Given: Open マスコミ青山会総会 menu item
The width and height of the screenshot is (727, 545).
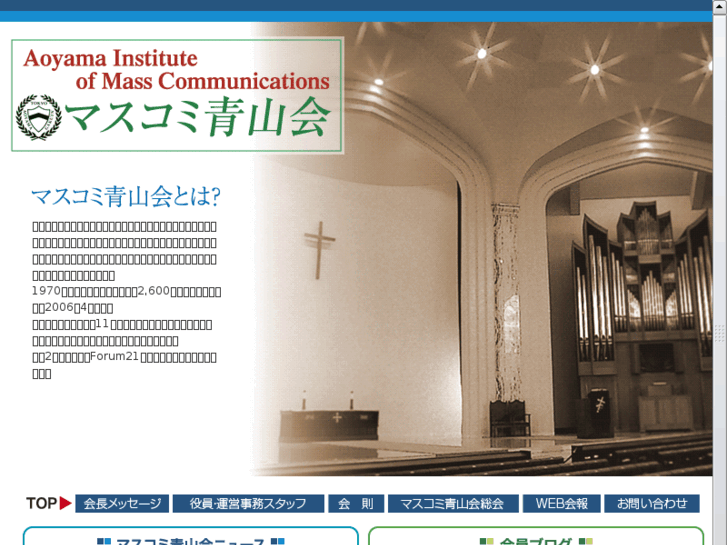Looking at the screenshot, I should click(x=453, y=504).
